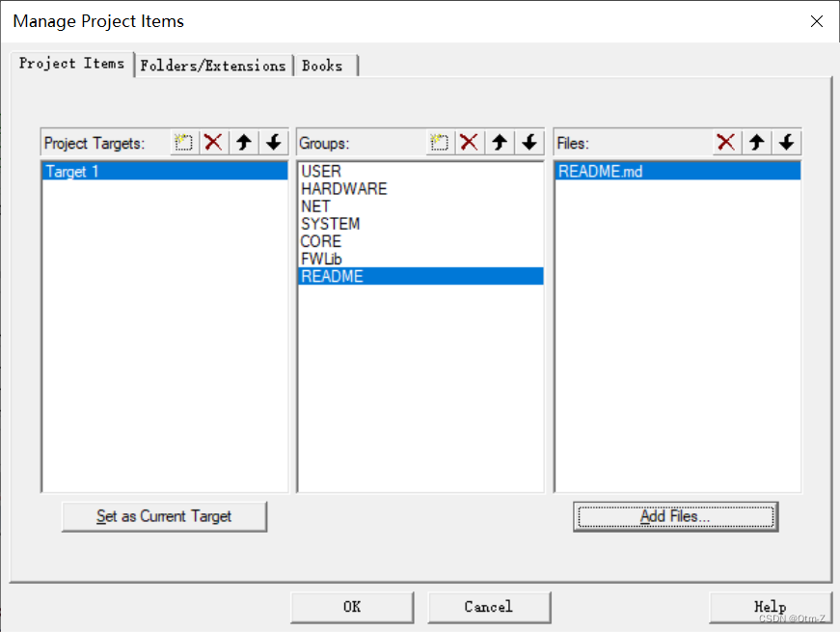Select the Project Items tab
840x632 pixels.
[x=71, y=64]
